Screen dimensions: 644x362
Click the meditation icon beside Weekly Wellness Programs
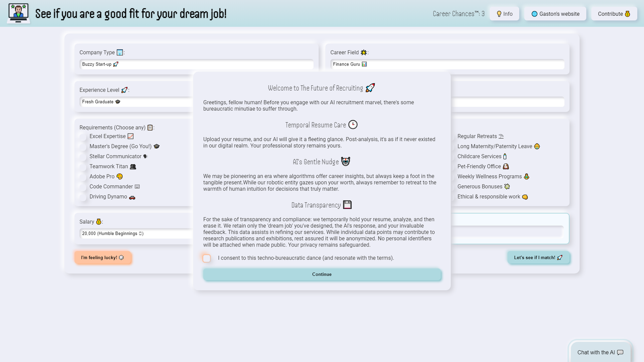coord(526,177)
